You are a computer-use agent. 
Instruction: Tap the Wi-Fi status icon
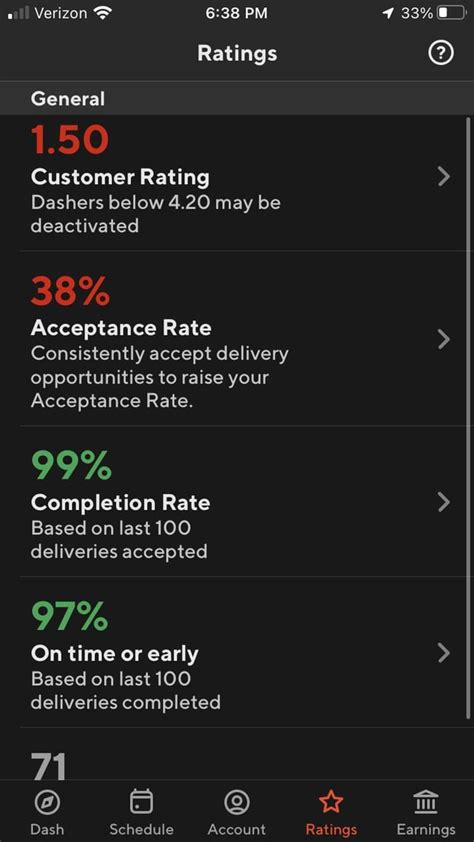101,14
